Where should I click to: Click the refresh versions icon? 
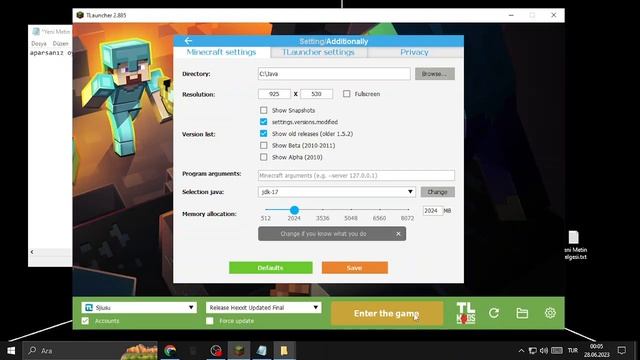click(x=494, y=313)
